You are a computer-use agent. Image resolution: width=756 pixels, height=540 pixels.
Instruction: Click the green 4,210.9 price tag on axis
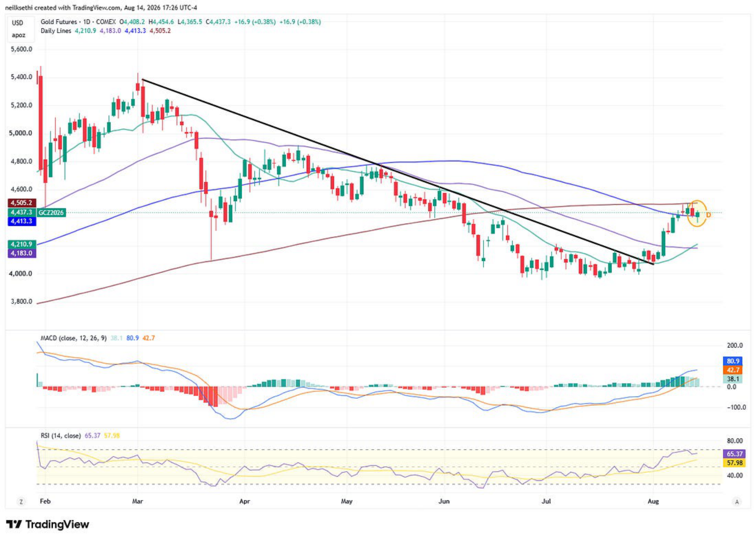[x=22, y=245]
